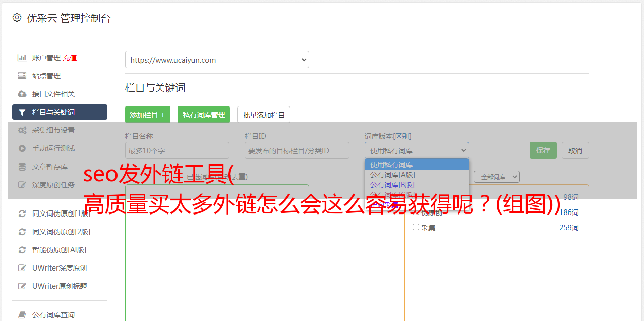Click the bar chart icon for 账户管理
644x321 pixels.
click(22, 58)
